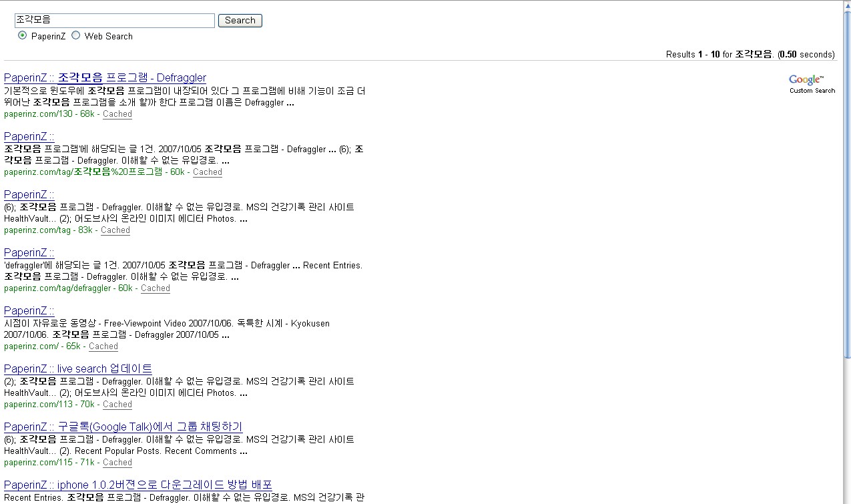The height and width of the screenshot is (504, 851).
Task: View Cached copy of paperinz.com/115
Action: click(117, 463)
